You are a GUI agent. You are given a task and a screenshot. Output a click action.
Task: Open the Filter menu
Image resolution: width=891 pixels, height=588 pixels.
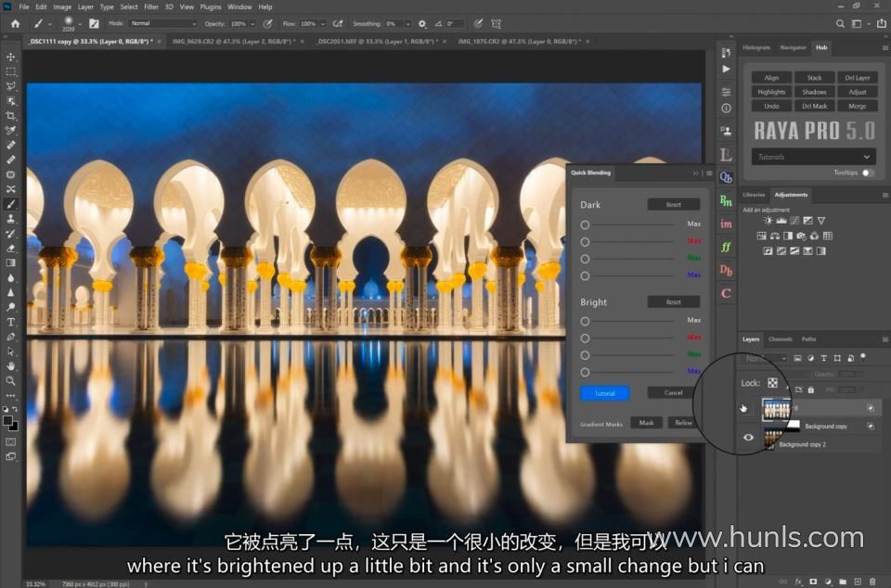coord(151,6)
